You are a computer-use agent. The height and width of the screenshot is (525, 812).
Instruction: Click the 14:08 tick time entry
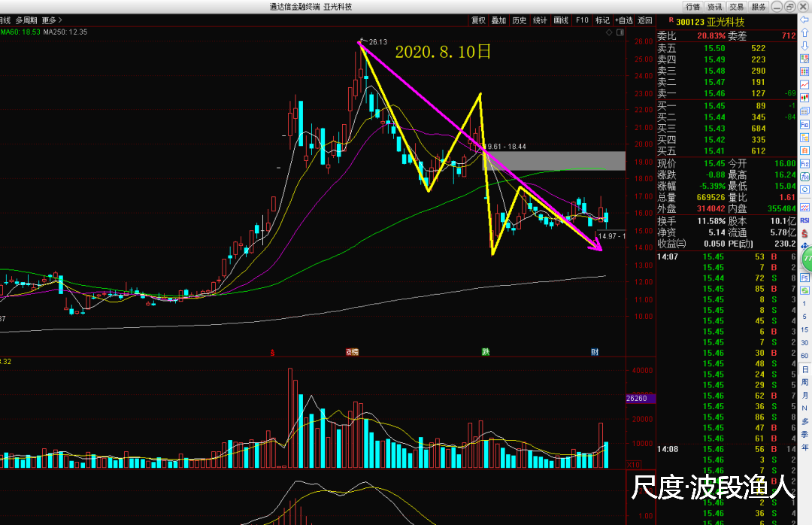(668, 449)
